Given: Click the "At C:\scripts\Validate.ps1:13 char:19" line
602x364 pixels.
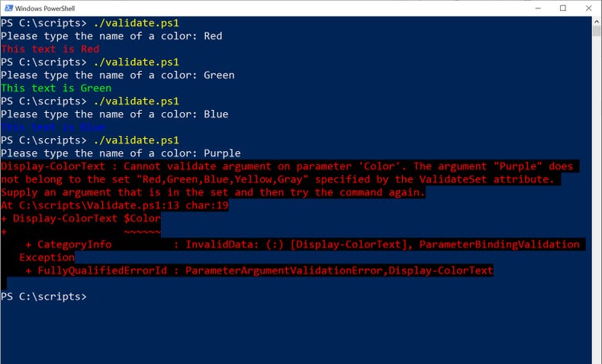Looking at the screenshot, I should pos(115,205).
